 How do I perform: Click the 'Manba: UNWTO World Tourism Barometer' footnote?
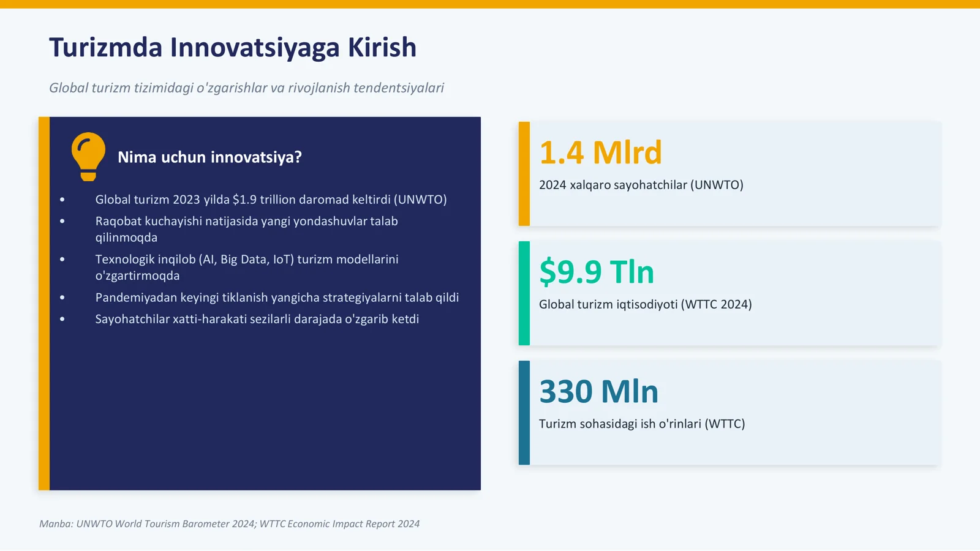(229, 524)
